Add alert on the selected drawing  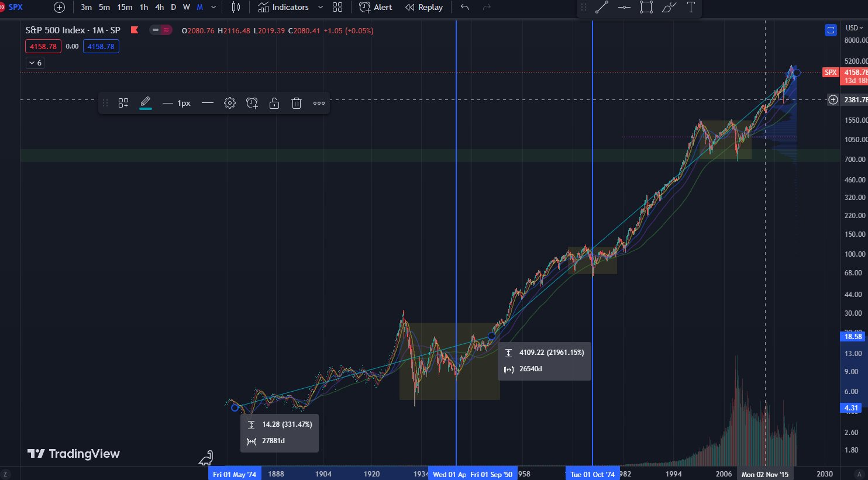tap(252, 103)
